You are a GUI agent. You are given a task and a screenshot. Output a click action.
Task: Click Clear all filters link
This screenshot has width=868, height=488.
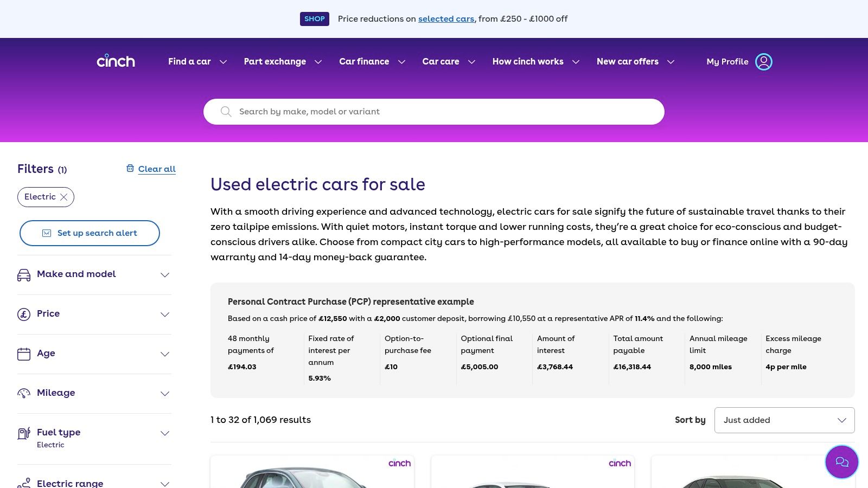click(157, 169)
